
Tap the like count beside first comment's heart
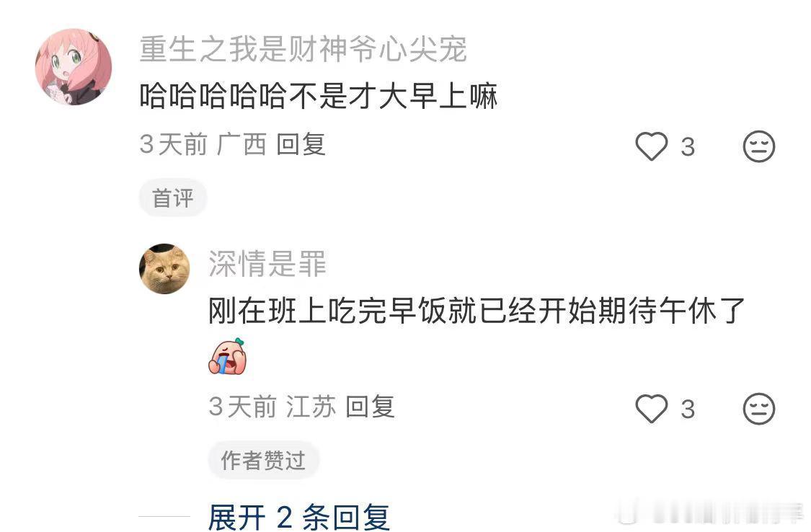tap(688, 147)
